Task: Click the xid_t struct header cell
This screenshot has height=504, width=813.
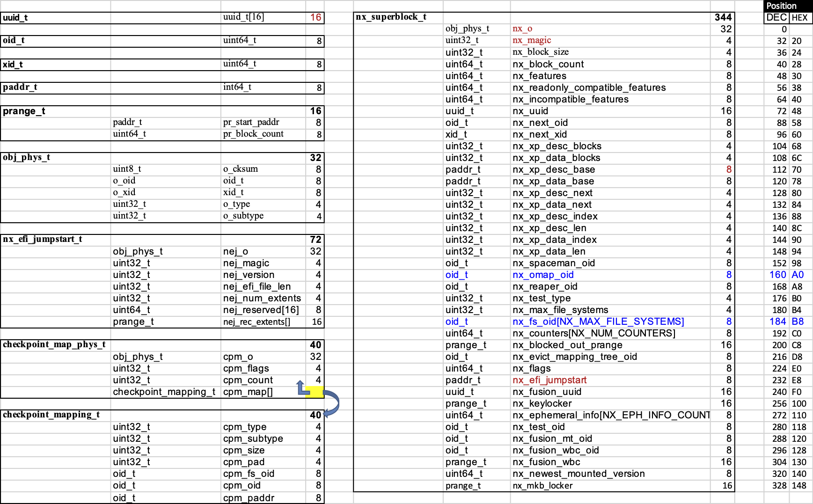Action: click(x=55, y=65)
